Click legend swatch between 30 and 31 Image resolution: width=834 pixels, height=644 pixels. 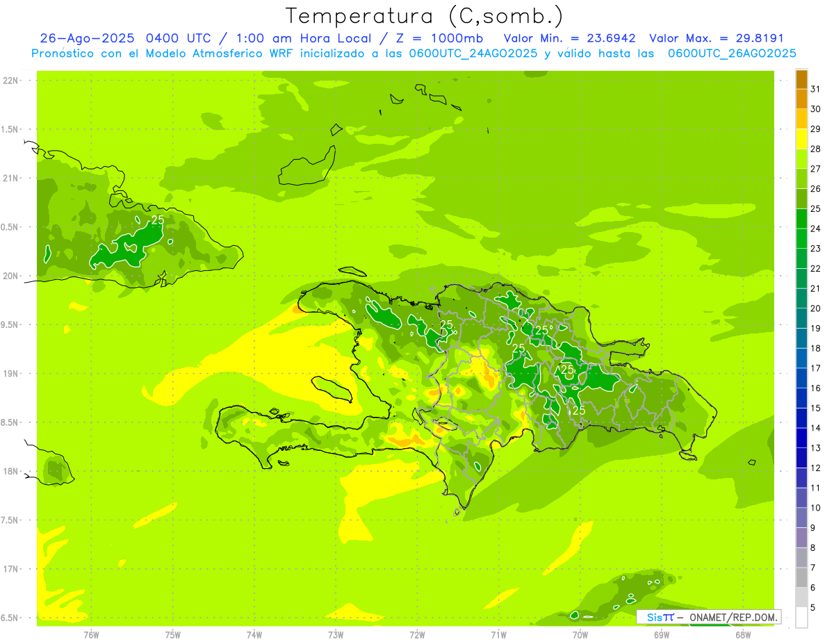click(801, 99)
